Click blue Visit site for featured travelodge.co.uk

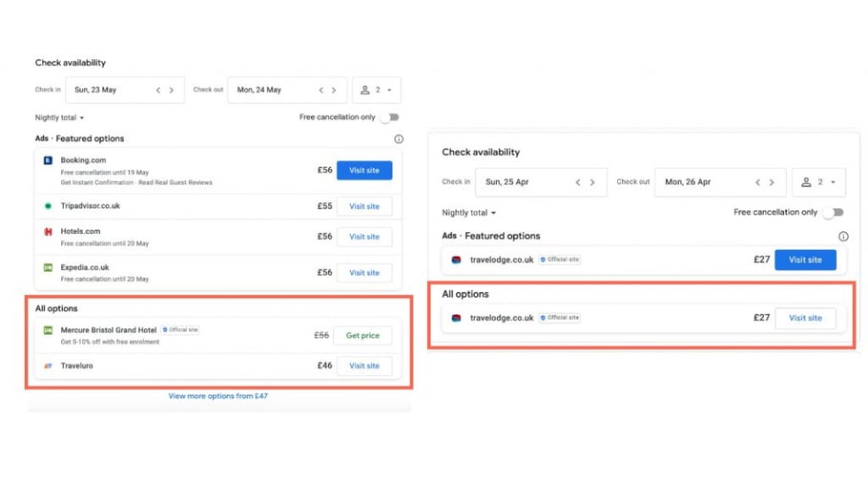[x=805, y=260]
